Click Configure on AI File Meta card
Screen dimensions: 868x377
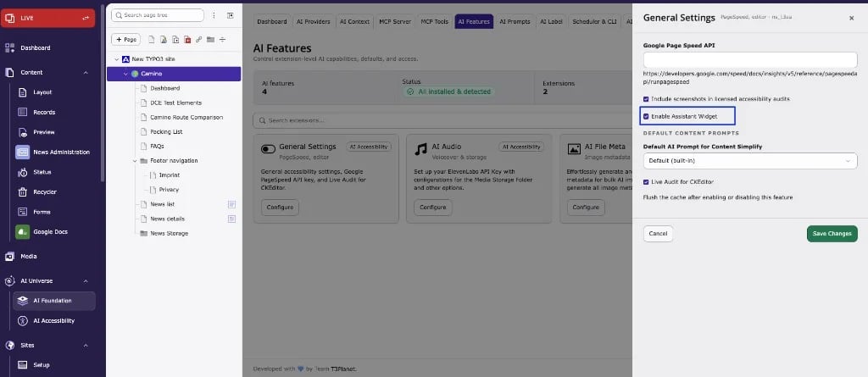click(x=586, y=208)
